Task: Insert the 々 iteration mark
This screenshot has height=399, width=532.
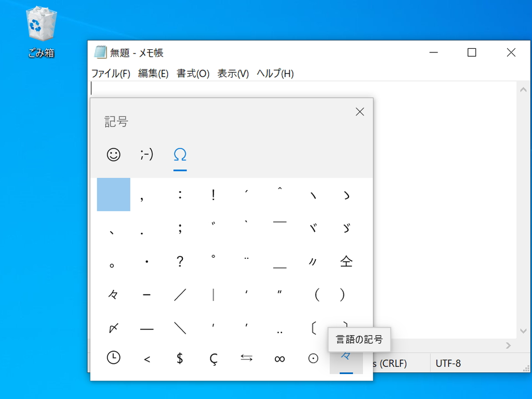Action: tap(113, 295)
